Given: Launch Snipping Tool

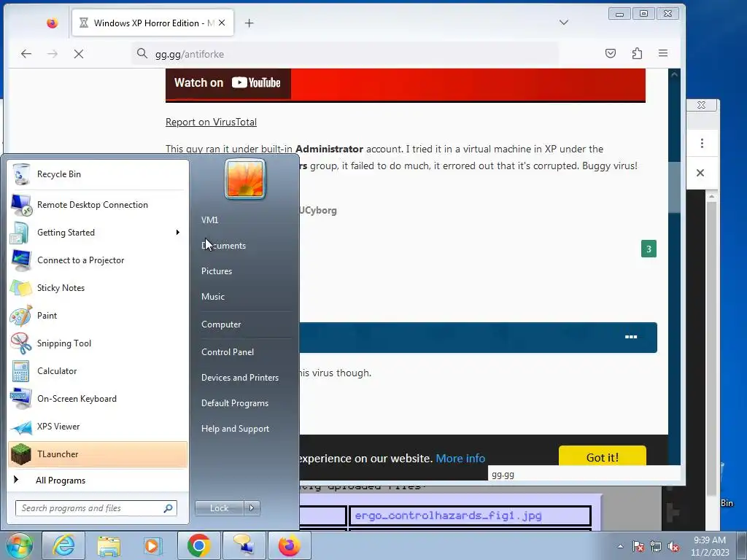Looking at the screenshot, I should [98, 343].
